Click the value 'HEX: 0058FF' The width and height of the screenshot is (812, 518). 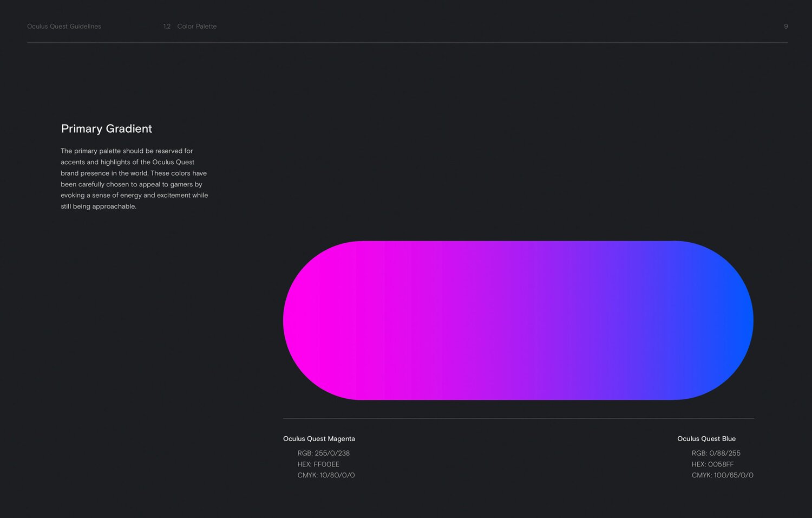(x=712, y=464)
